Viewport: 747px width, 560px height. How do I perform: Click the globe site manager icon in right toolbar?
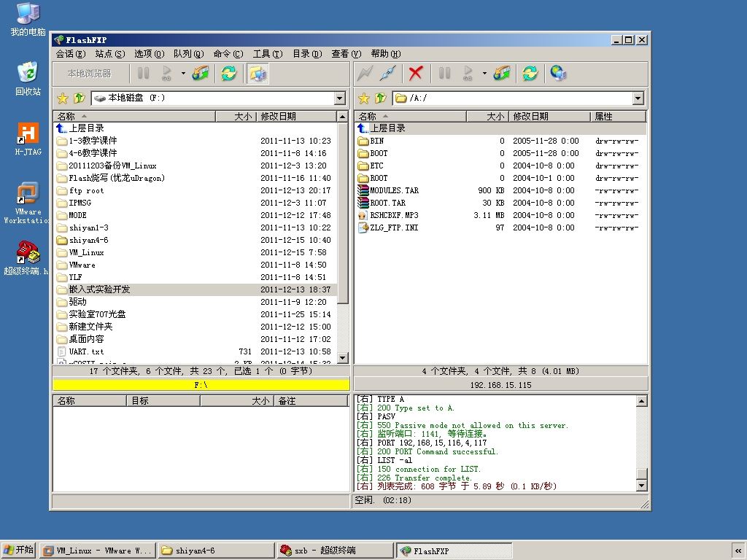(x=558, y=73)
